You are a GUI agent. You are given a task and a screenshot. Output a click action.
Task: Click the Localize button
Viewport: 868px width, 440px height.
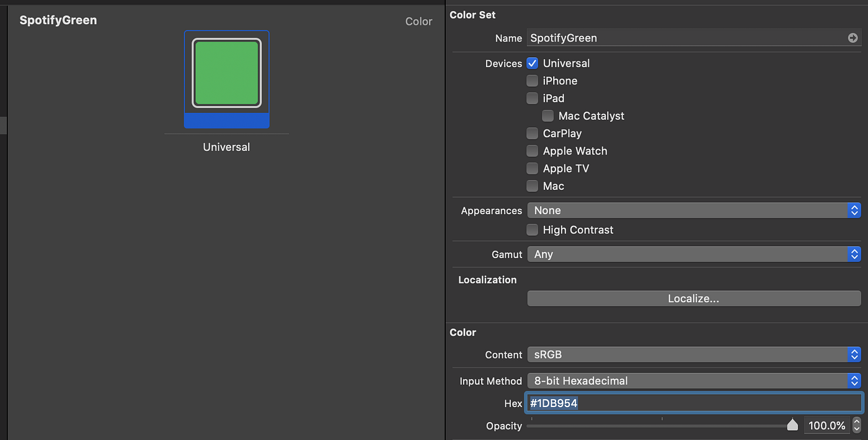point(694,299)
